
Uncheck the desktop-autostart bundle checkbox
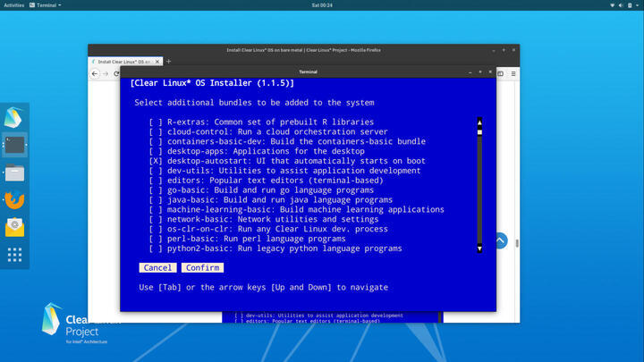click(x=156, y=161)
